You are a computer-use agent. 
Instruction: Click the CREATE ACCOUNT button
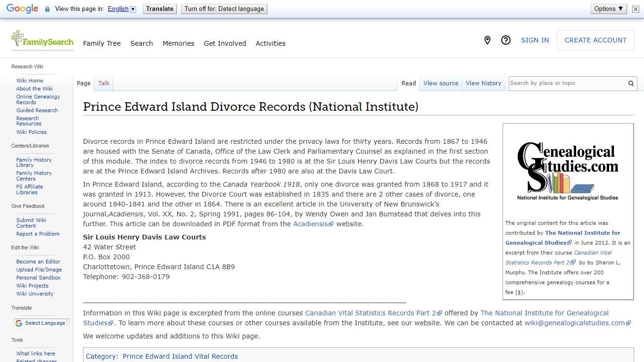[595, 41]
